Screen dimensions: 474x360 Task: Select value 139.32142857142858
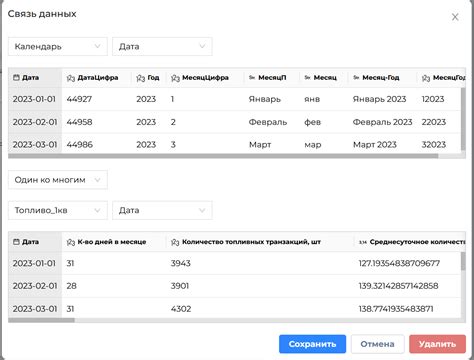(x=399, y=286)
